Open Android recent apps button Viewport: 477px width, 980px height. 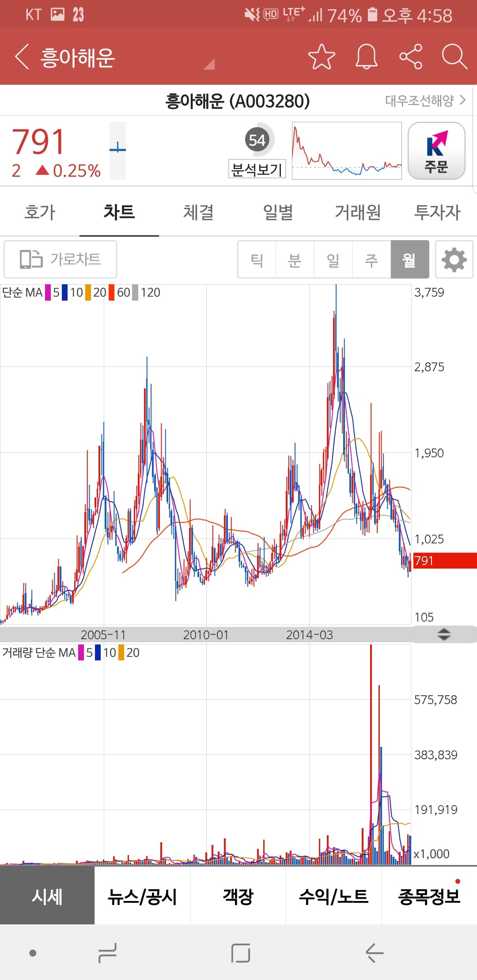click(107, 953)
